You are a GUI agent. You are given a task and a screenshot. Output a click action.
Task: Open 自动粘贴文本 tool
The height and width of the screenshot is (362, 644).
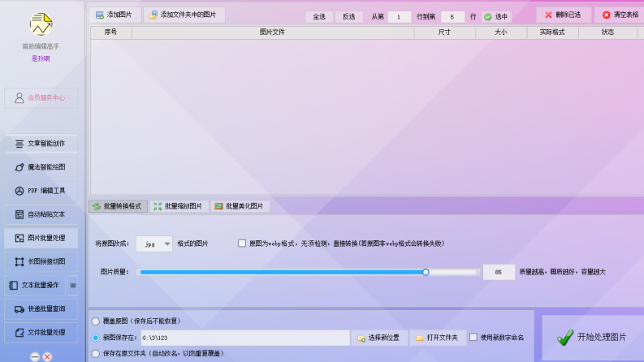41,214
